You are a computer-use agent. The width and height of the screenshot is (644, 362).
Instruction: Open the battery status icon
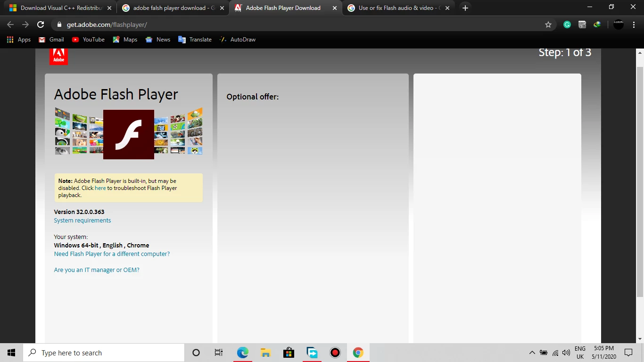pyautogui.click(x=544, y=353)
